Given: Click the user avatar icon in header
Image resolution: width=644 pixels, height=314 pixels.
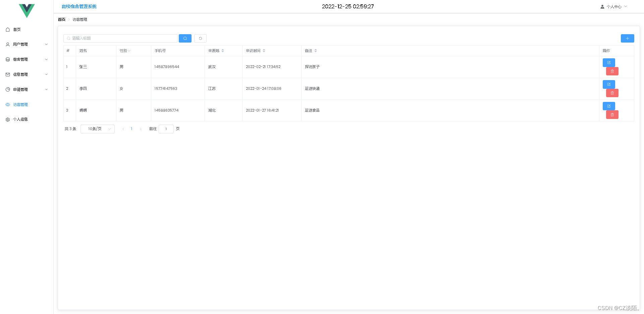Looking at the screenshot, I should click(602, 7).
